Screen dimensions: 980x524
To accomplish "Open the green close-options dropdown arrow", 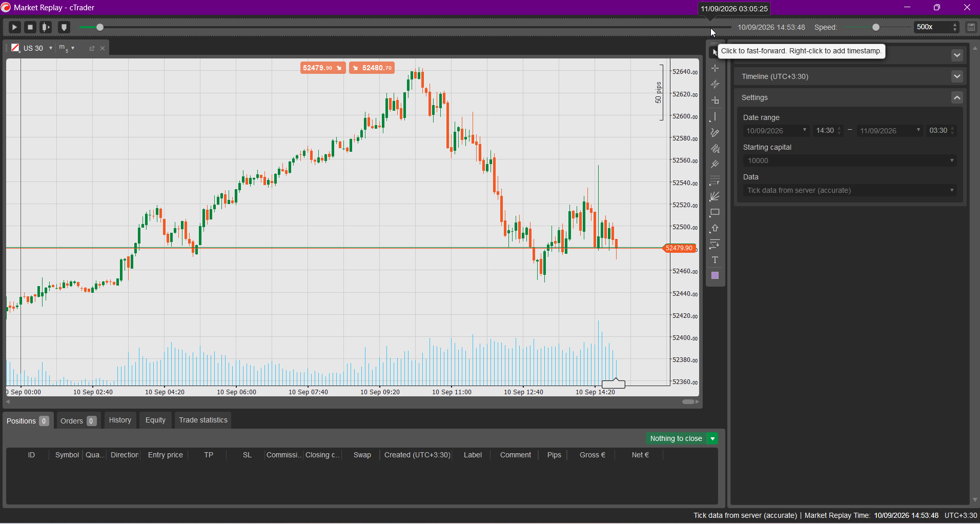I will (713, 438).
